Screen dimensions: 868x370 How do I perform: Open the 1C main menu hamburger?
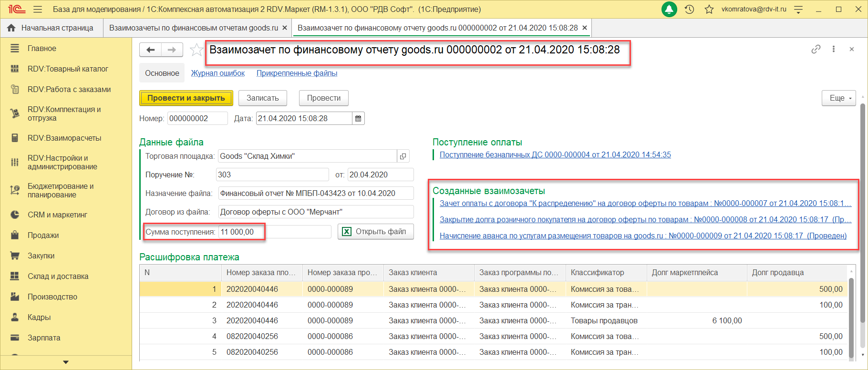pyautogui.click(x=38, y=9)
